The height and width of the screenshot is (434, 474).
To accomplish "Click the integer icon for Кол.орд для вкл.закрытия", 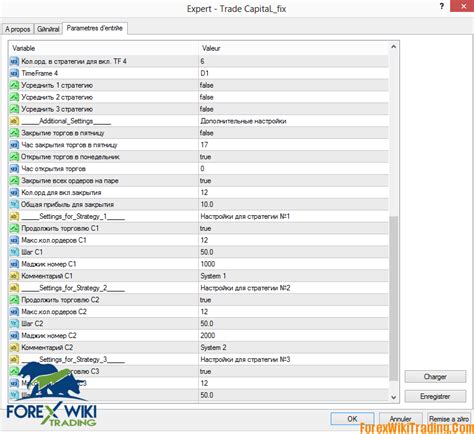I will 14,193.
